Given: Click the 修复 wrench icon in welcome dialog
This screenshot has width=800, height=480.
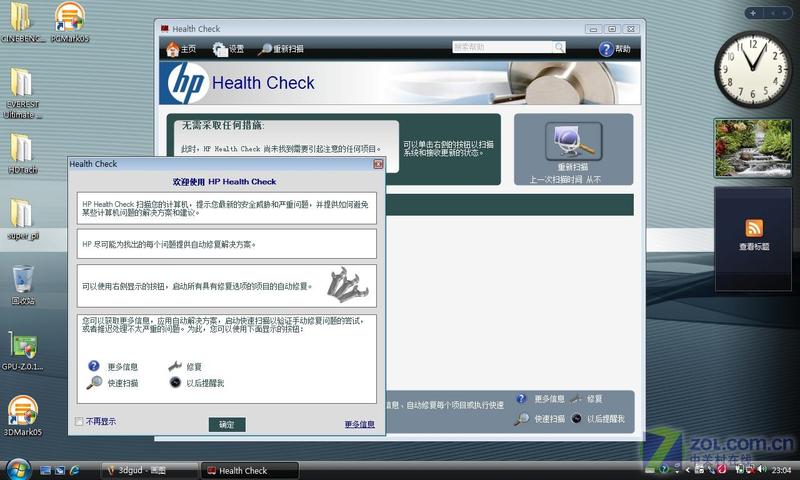Looking at the screenshot, I should click(x=175, y=366).
